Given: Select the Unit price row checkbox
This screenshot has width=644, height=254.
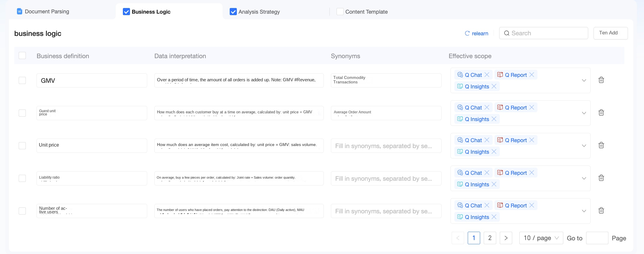Looking at the screenshot, I should (22, 146).
